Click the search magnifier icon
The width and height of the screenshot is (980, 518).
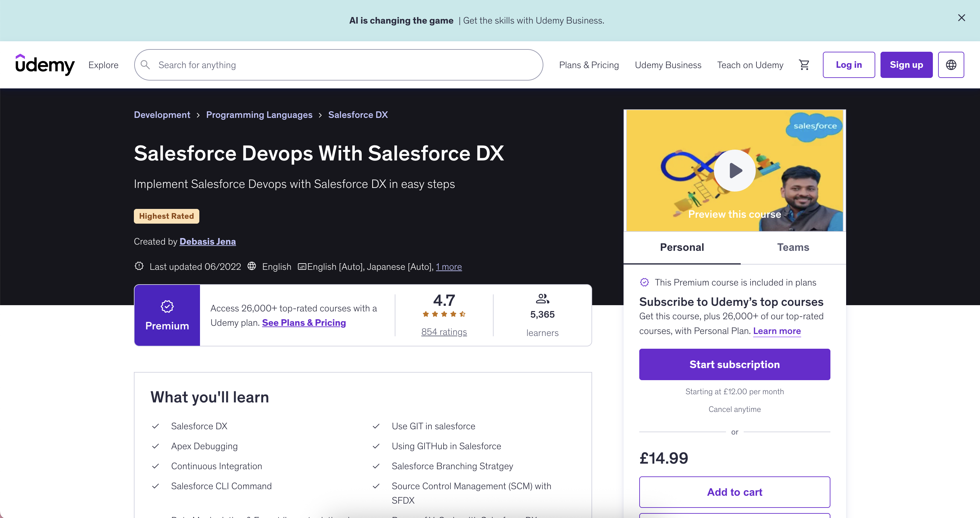pyautogui.click(x=145, y=65)
